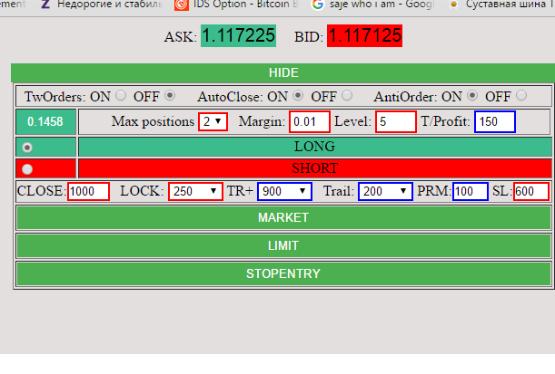Click into the Level input field
555x374 pixels.
(x=396, y=122)
